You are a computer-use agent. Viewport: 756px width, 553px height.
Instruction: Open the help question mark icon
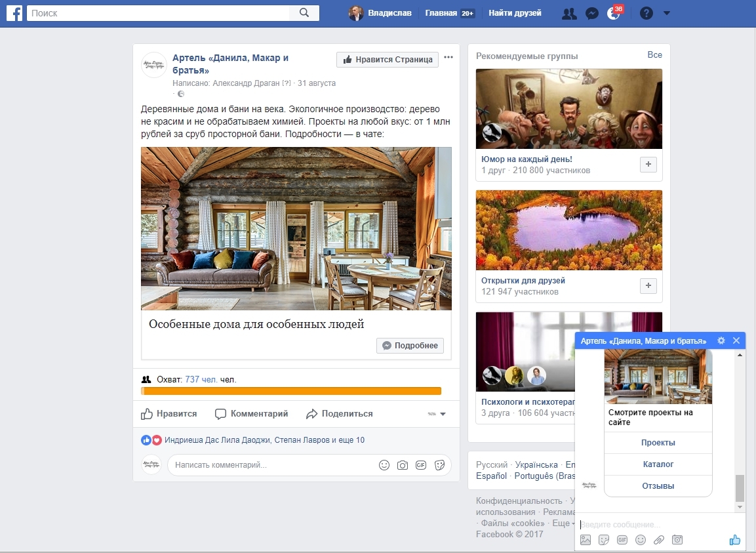647,13
